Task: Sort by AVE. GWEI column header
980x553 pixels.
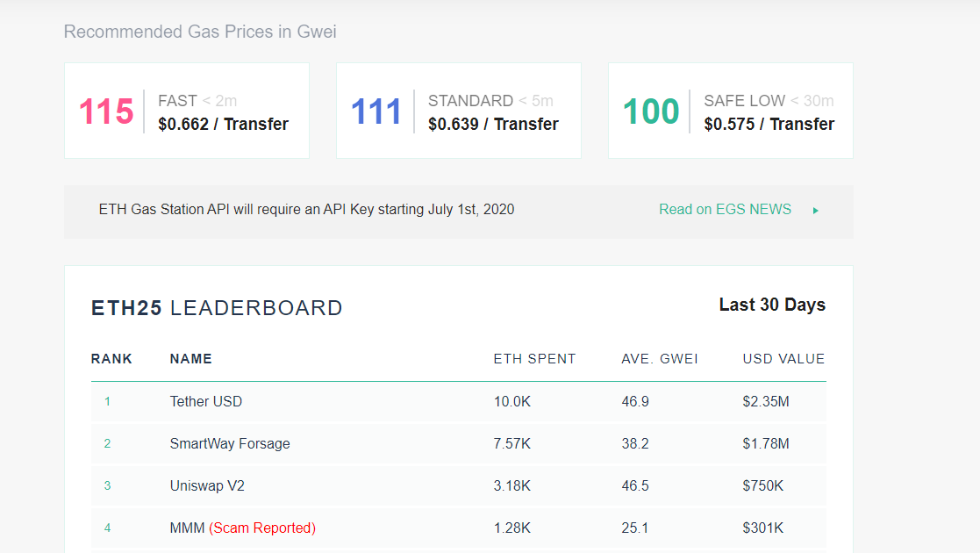Action: 660,359
